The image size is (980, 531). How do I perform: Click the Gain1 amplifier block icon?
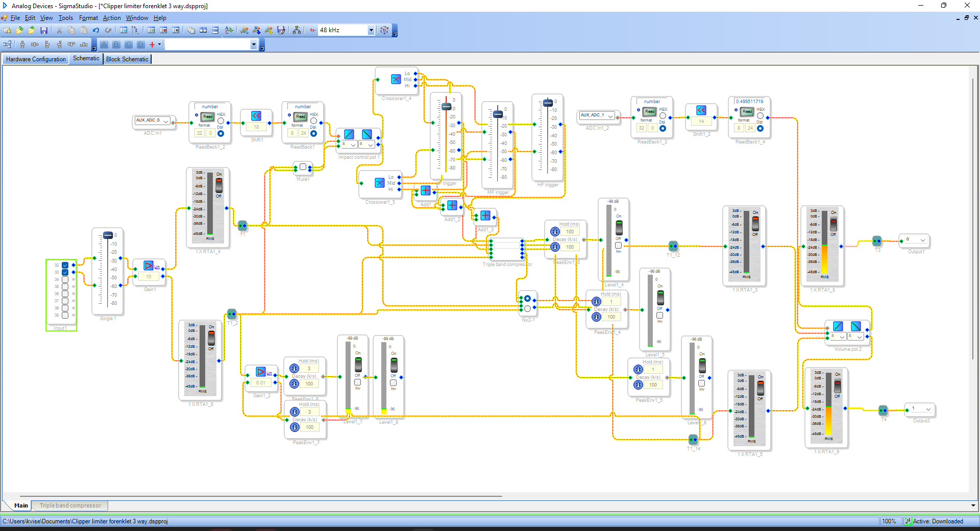(x=149, y=265)
